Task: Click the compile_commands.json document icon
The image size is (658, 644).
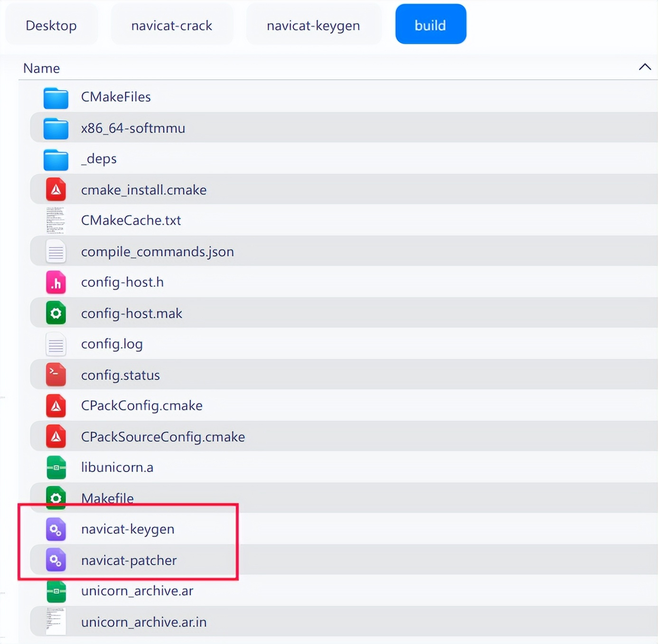Action: coord(56,252)
